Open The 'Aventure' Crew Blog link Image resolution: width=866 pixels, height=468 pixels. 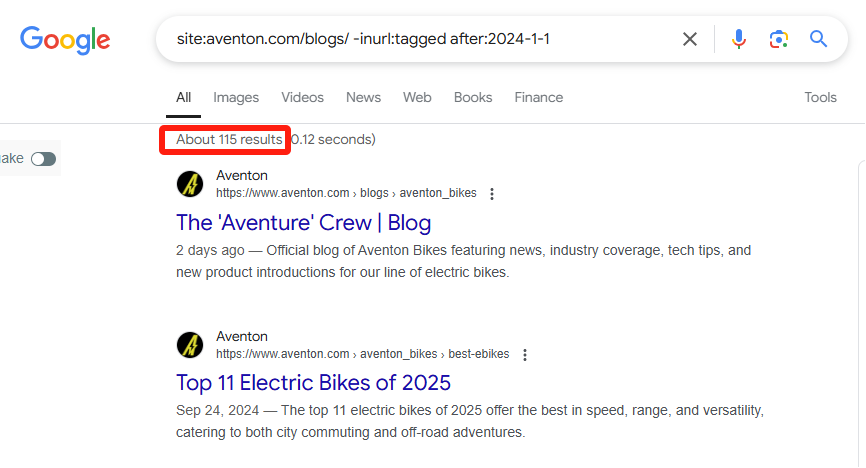[x=303, y=223]
